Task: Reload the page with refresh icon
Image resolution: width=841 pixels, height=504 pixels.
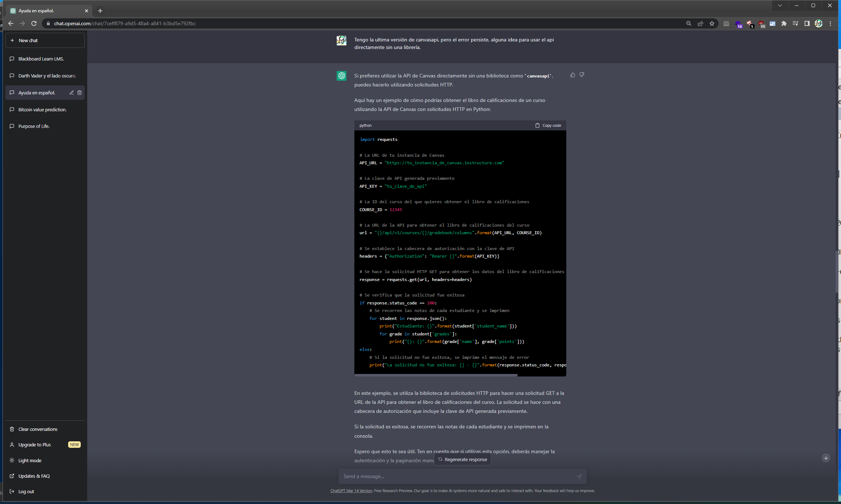Action: tap(34, 23)
